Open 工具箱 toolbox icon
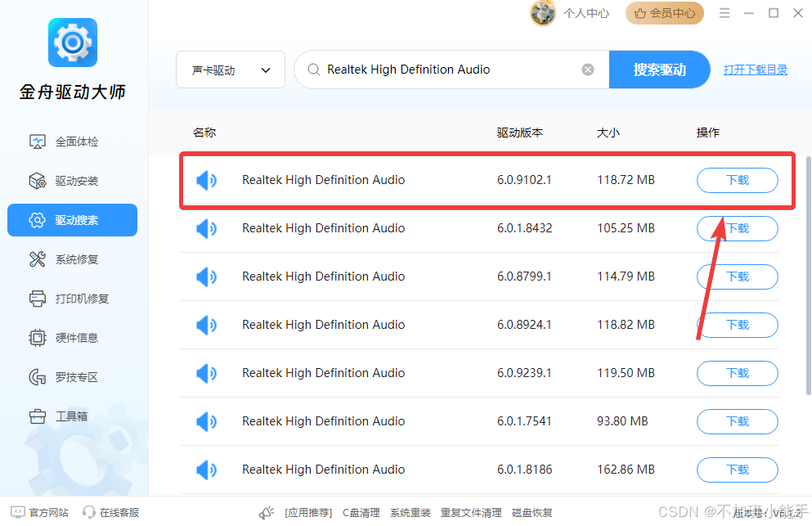The height and width of the screenshot is (526, 812). (38, 416)
